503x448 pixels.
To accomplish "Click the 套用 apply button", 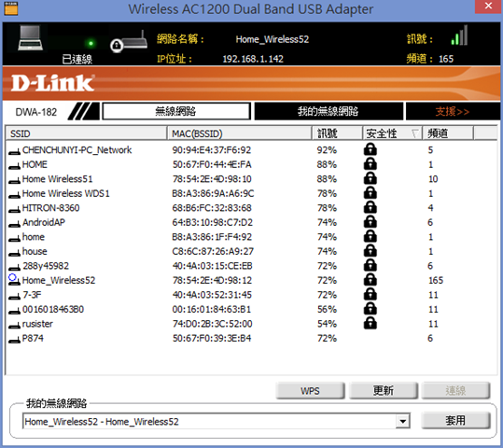I will click(455, 420).
